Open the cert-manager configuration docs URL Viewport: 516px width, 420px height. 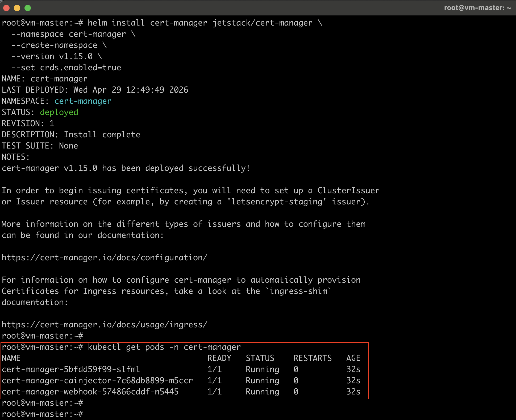click(104, 258)
